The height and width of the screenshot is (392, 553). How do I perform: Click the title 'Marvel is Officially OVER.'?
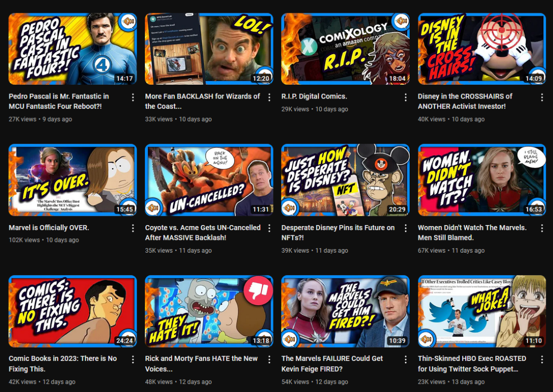tap(49, 228)
